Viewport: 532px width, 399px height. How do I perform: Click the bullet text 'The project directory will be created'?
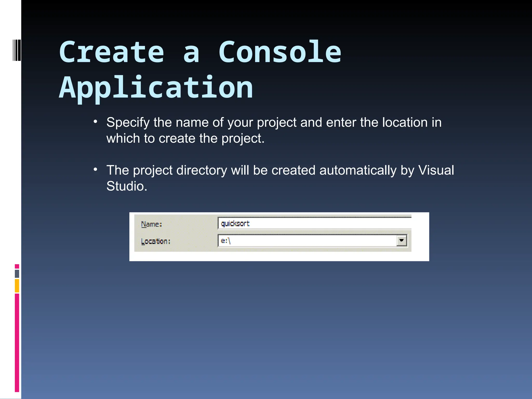[x=211, y=170]
